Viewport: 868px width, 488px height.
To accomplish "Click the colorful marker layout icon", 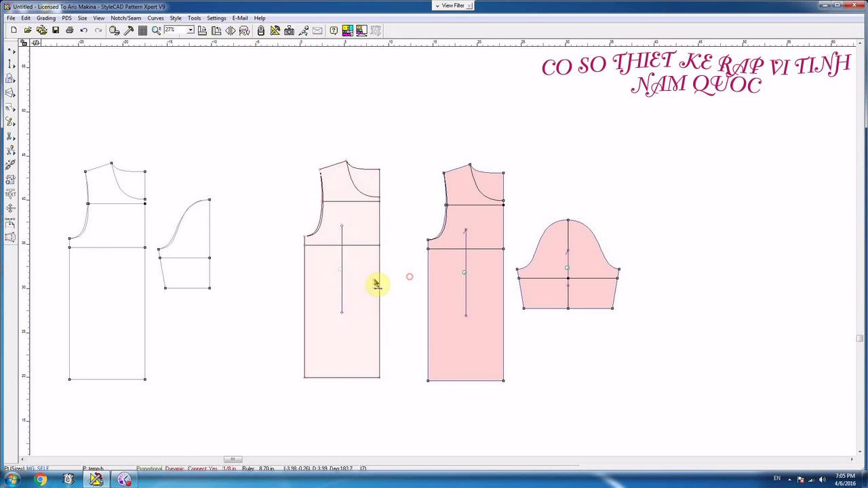I will (x=347, y=30).
